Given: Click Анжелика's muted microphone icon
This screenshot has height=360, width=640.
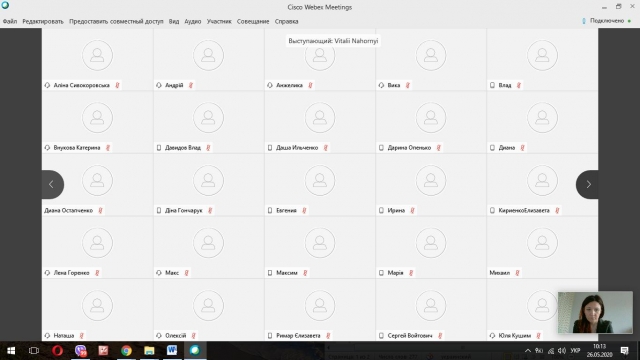Looking at the screenshot, I should (x=310, y=85).
